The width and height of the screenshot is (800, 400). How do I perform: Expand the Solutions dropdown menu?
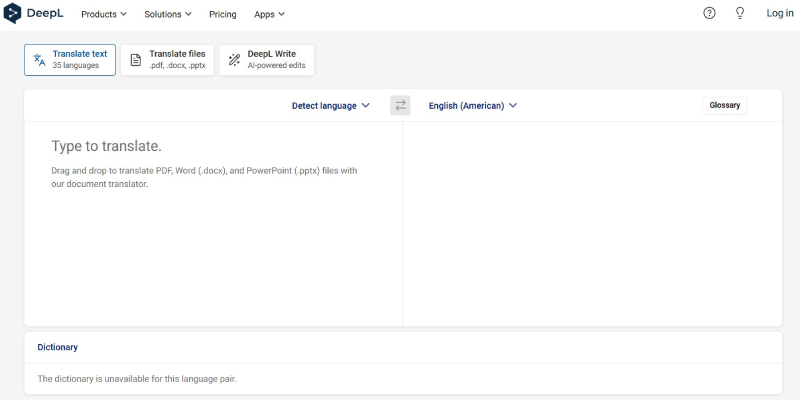tap(168, 14)
